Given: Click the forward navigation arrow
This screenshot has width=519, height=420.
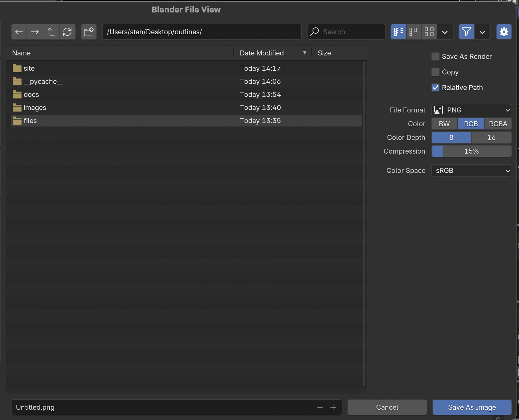Looking at the screenshot, I should coord(35,32).
